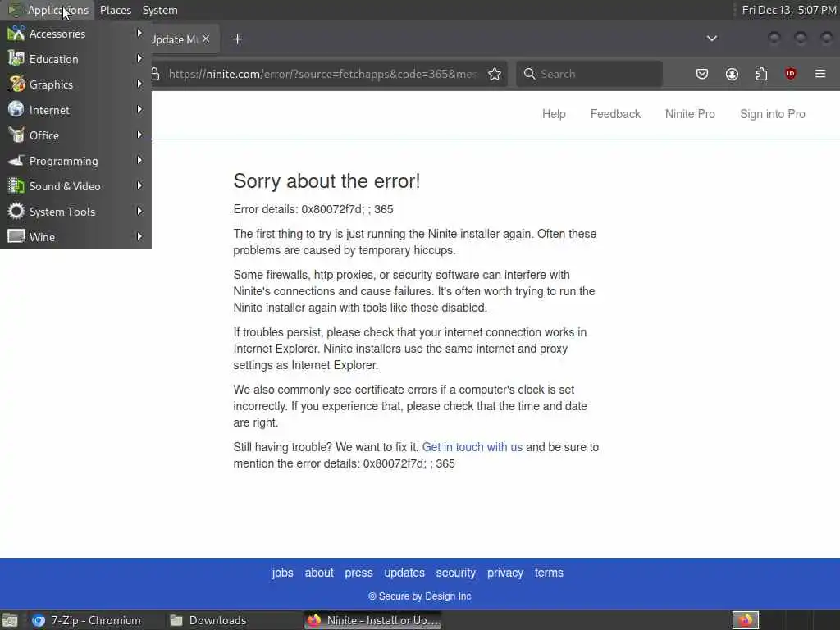The image size is (840, 630).
Task: Open the Firefox account icon
Action: 732,74
